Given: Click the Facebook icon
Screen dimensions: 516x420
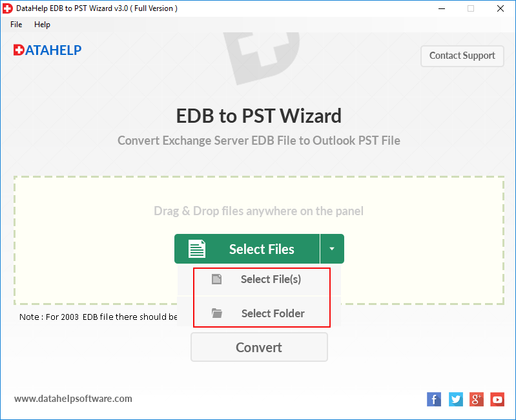Looking at the screenshot, I should (434, 399).
